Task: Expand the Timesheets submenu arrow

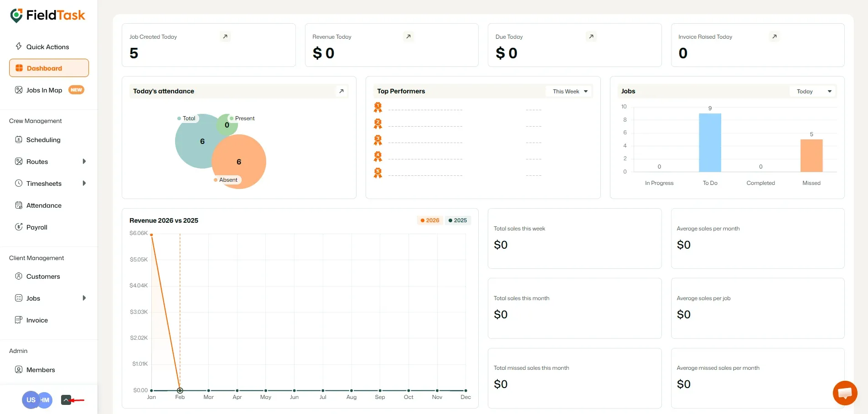Action: pyautogui.click(x=84, y=183)
